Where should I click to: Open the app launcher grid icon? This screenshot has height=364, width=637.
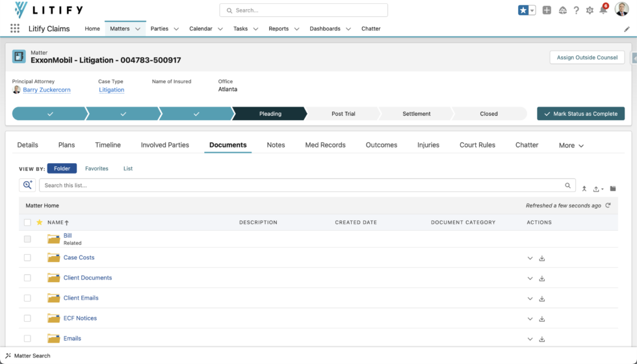click(15, 29)
